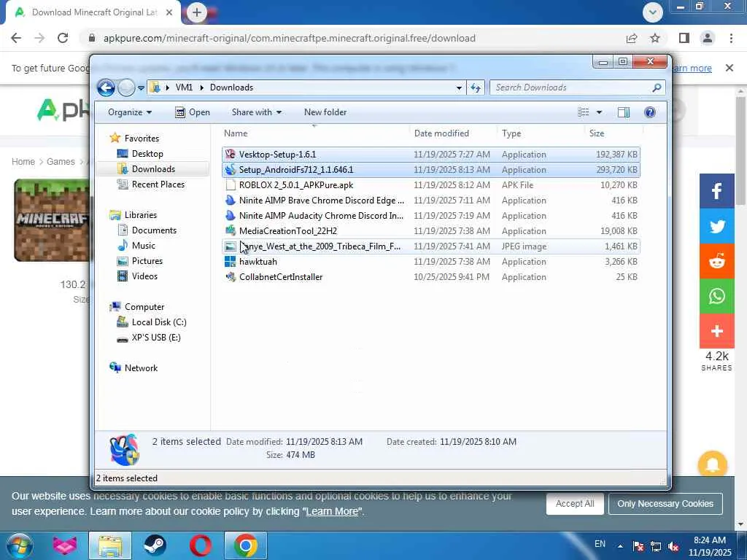Open the Music library
Viewport: 747px width, 560px height.
(x=144, y=246)
